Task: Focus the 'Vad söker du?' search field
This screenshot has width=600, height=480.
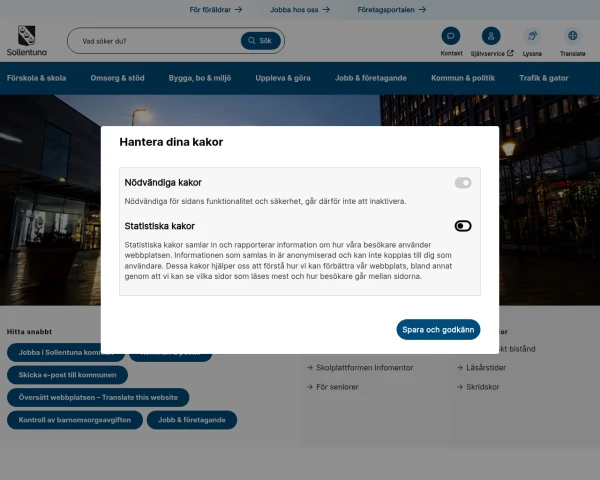Action: pos(155,41)
